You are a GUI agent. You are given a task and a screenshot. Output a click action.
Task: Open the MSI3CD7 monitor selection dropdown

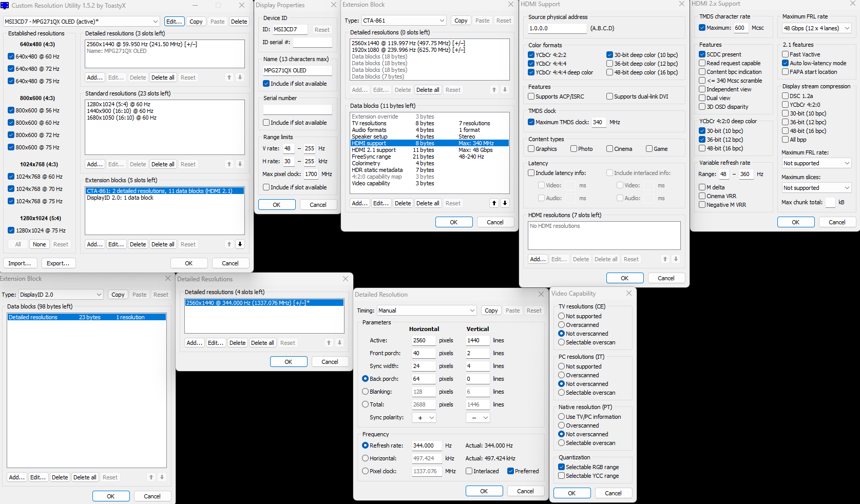[x=82, y=22]
